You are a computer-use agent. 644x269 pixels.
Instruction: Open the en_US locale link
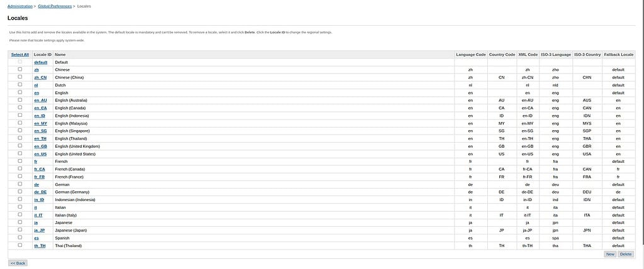coord(40,154)
